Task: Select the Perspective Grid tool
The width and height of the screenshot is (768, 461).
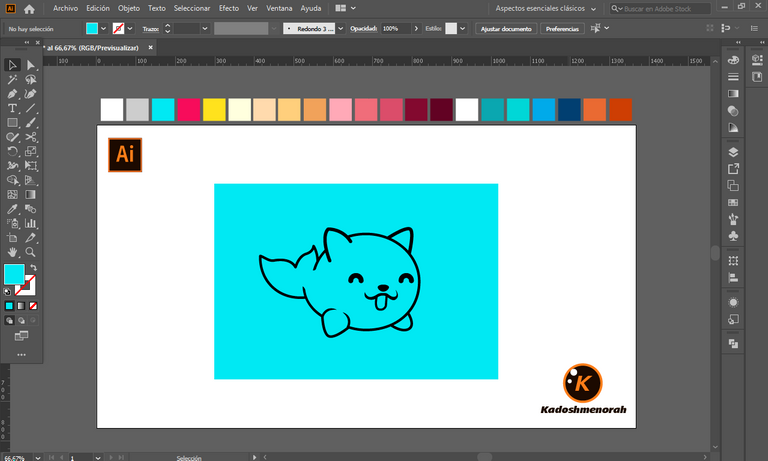Action: tap(30, 180)
